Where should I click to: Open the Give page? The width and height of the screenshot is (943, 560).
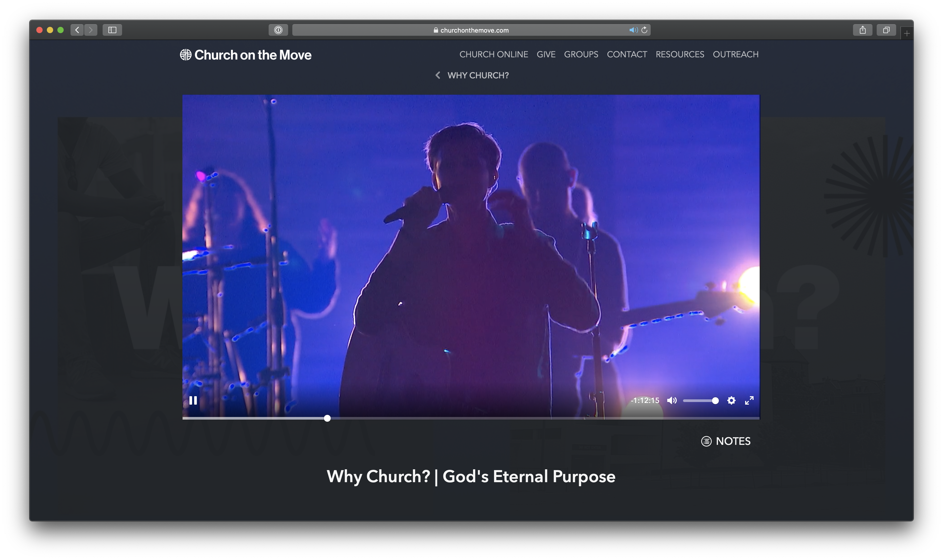pos(546,54)
